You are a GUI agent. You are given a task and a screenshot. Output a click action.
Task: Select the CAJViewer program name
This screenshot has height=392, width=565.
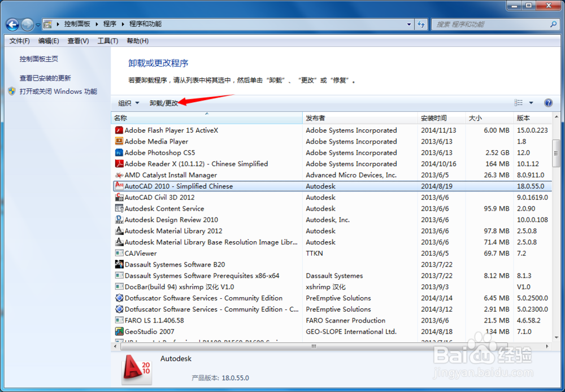point(141,253)
